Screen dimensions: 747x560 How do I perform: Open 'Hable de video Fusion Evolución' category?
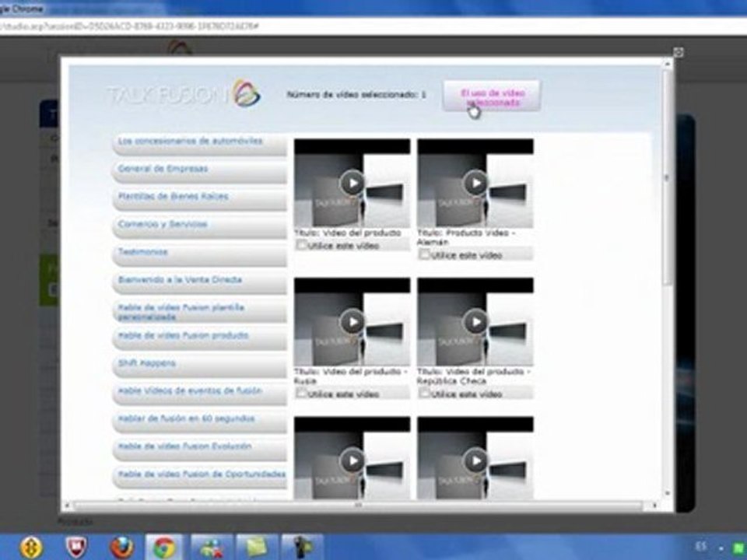(x=200, y=449)
